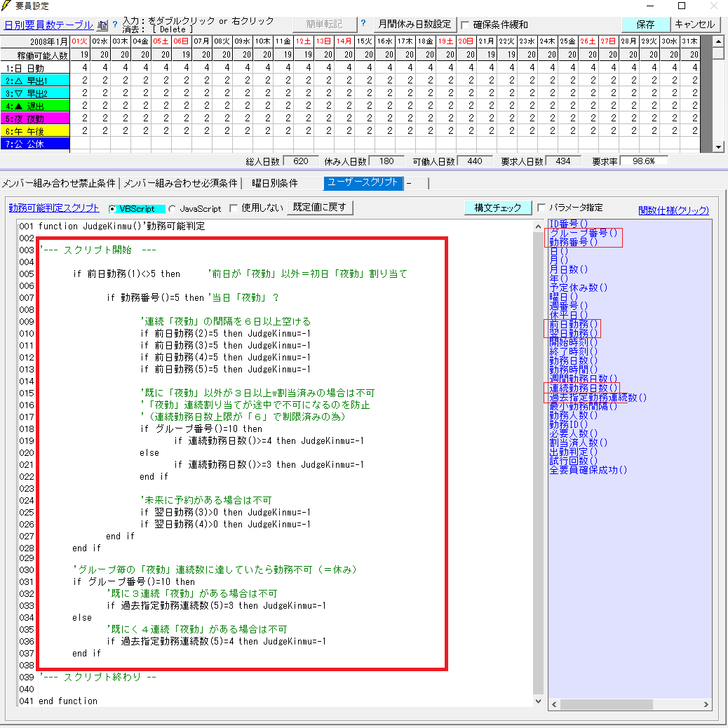Image resolution: width=728 pixels, height=728 pixels.
Task: Click the printer icon beside 日別要員数テーブル
Action: pos(102,25)
